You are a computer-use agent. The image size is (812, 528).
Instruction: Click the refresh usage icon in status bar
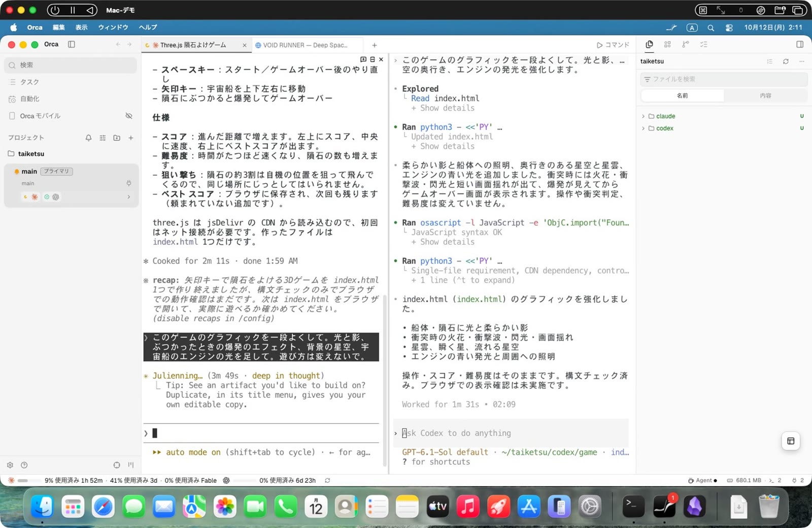tap(327, 480)
